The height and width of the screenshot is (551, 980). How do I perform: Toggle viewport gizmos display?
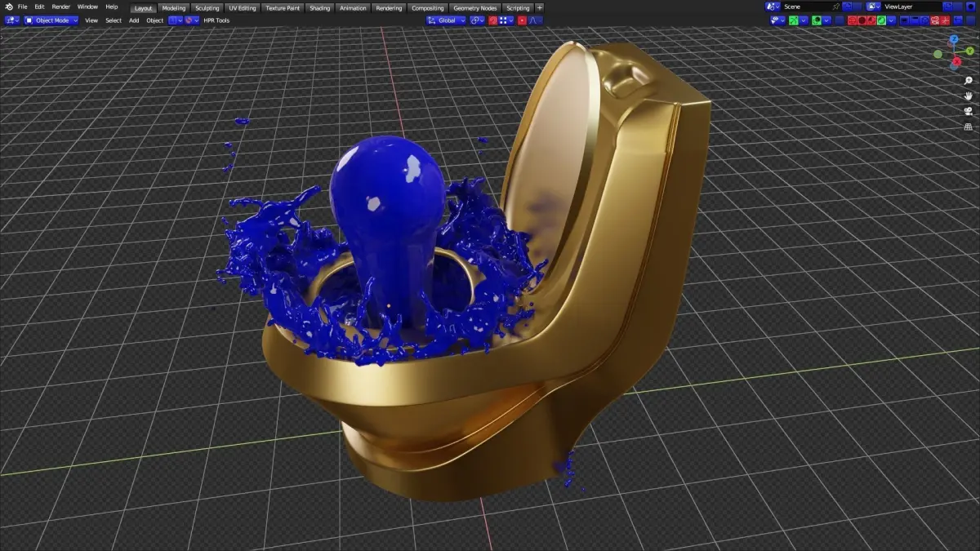794,20
